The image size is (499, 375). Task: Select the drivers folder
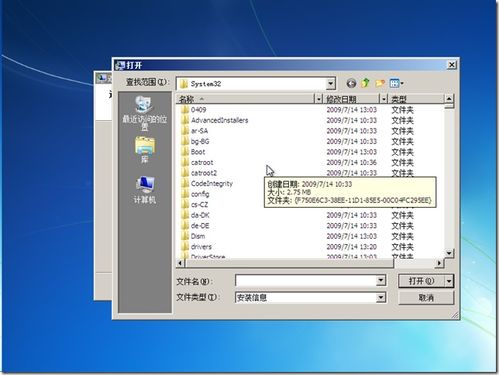point(201,247)
